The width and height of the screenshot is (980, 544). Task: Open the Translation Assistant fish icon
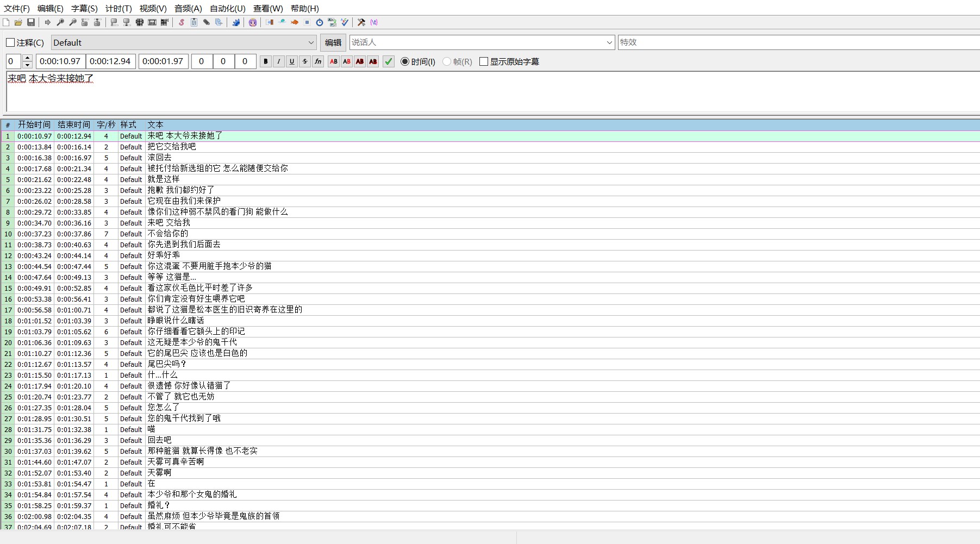tap(295, 22)
